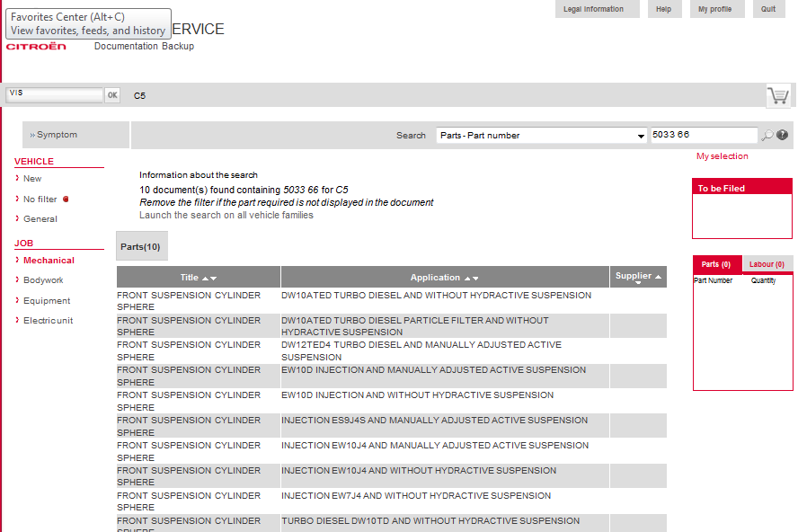Viewport: 798px width, 532px height.
Task: Expand the Symptom section
Action: tap(53, 135)
